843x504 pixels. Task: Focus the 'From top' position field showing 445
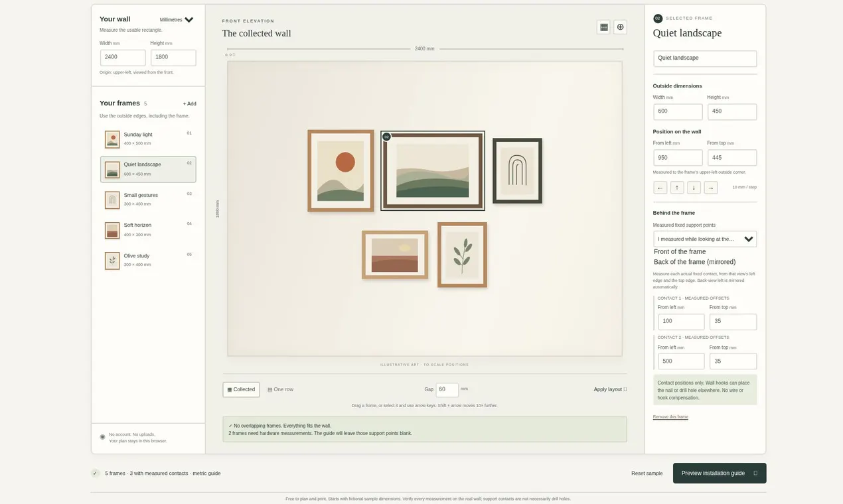[732, 158]
